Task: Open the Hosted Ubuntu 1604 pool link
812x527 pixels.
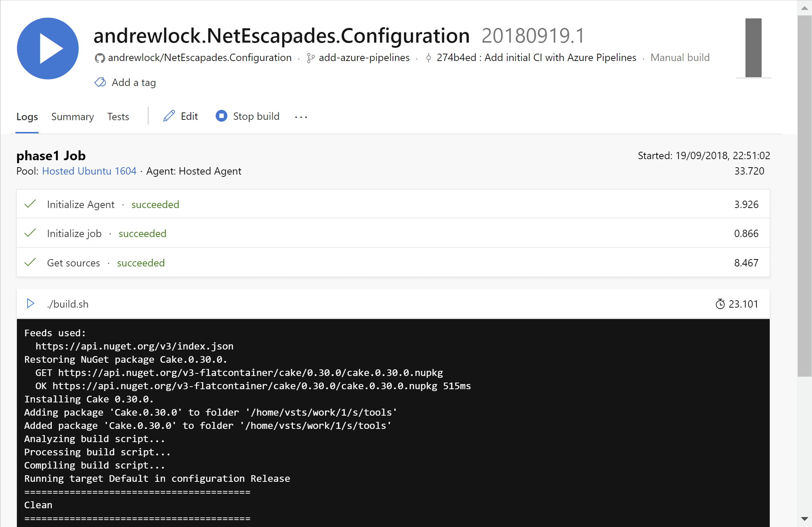Action: tap(89, 171)
